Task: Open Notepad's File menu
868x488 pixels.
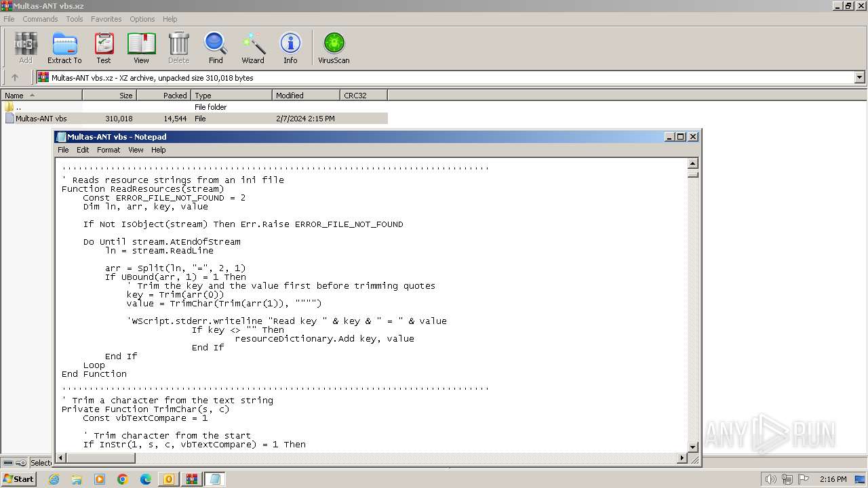Action: click(x=63, y=150)
